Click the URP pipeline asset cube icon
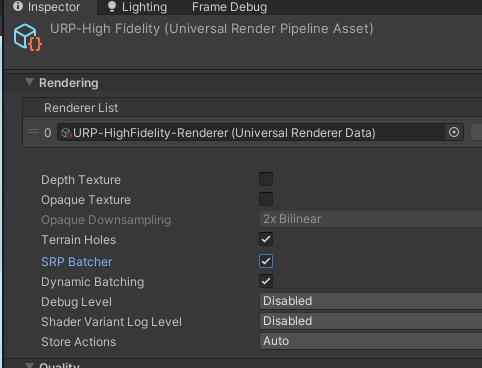This screenshot has width=482, height=368. coord(28,38)
